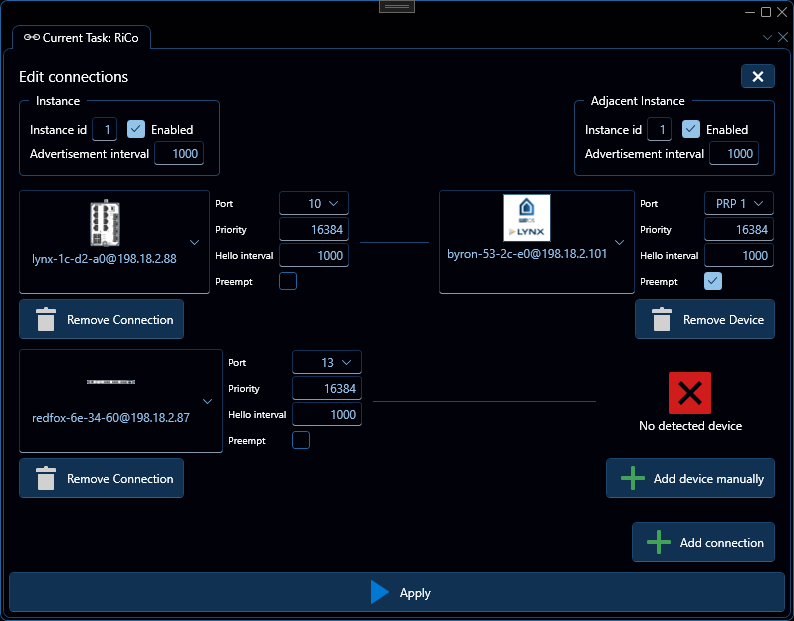Toggle Enabled checkbox in Adjacent Instance group

pos(691,129)
